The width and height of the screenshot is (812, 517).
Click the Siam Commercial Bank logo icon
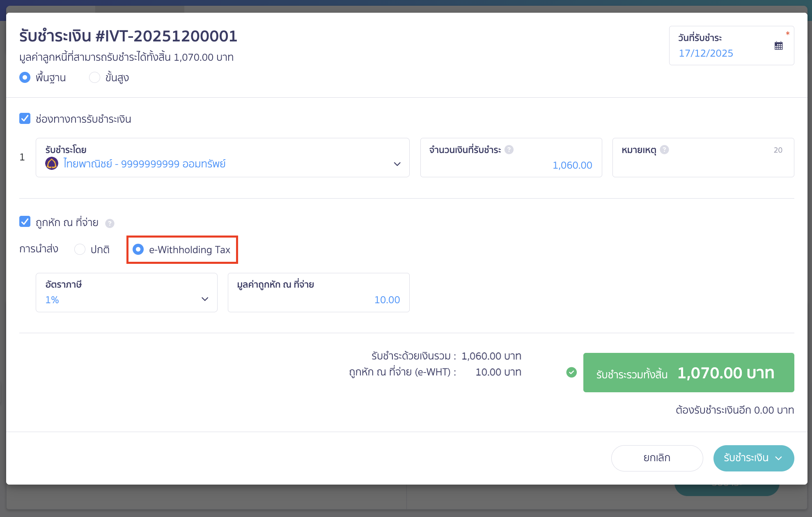pyautogui.click(x=52, y=163)
